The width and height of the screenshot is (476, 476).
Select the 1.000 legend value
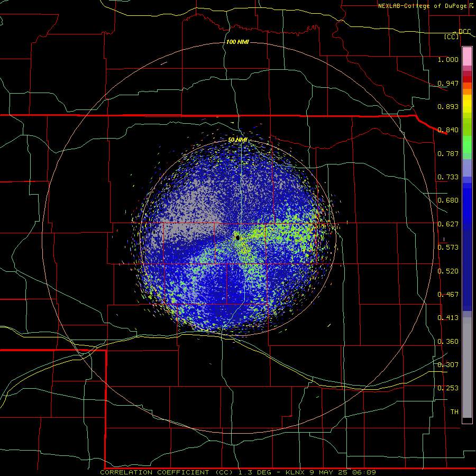(448, 59)
